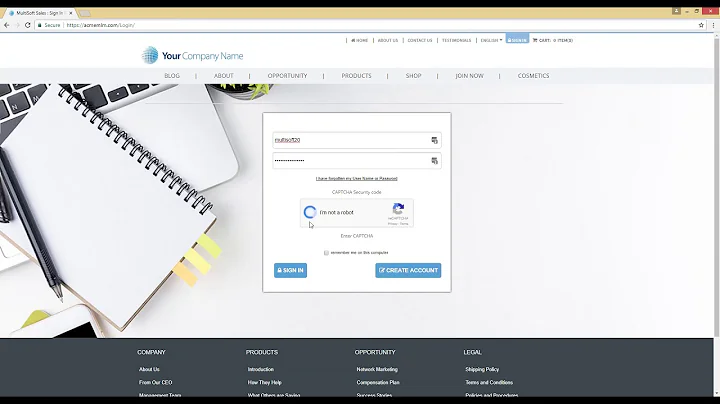Open the Opportunity navigation item
Viewport: 720px width, 404px height.
(287, 76)
